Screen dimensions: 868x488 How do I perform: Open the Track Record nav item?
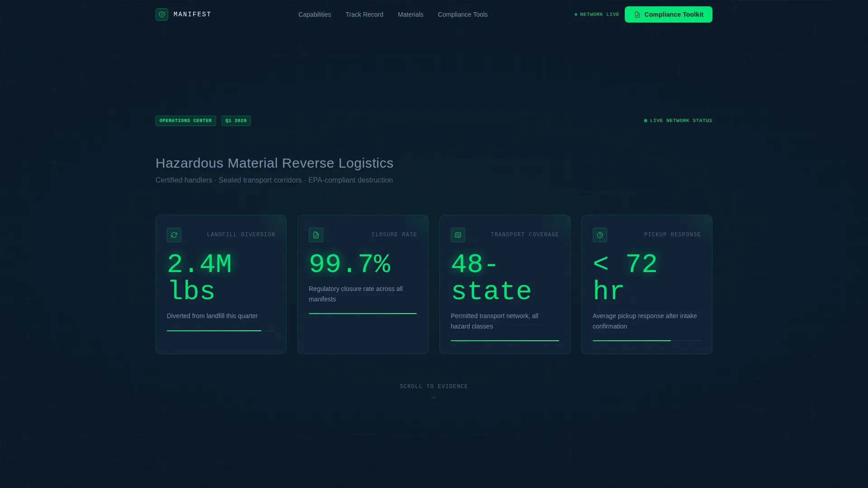click(x=364, y=14)
